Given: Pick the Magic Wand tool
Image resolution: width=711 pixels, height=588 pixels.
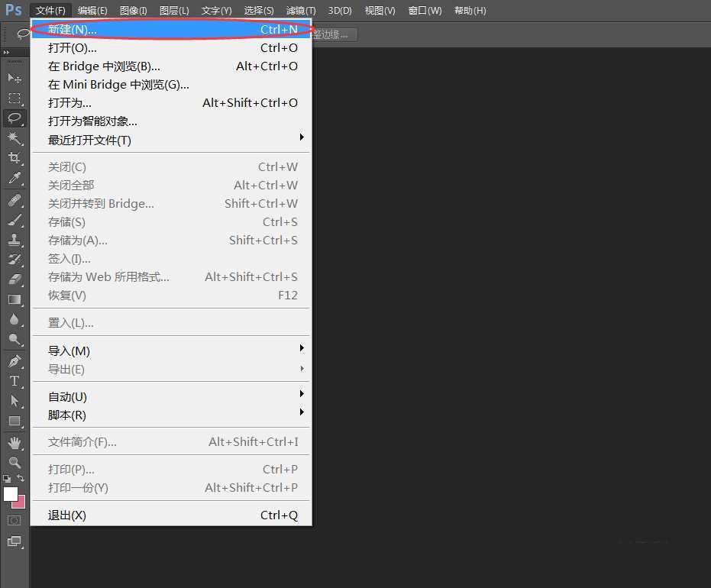Looking at the screenshot, I should click(15, 138).
